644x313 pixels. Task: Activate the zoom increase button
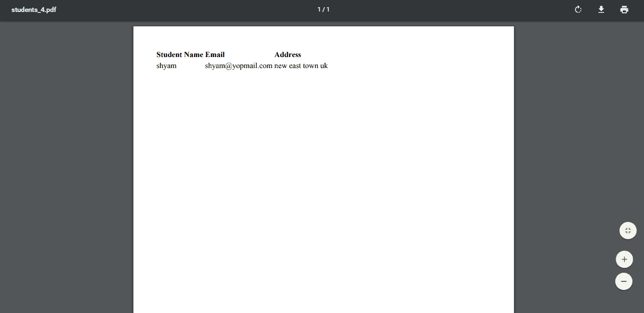(x=624, y=259)
